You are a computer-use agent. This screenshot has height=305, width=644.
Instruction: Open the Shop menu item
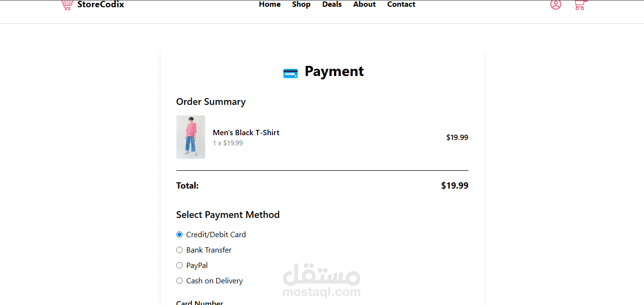(301, 4)
